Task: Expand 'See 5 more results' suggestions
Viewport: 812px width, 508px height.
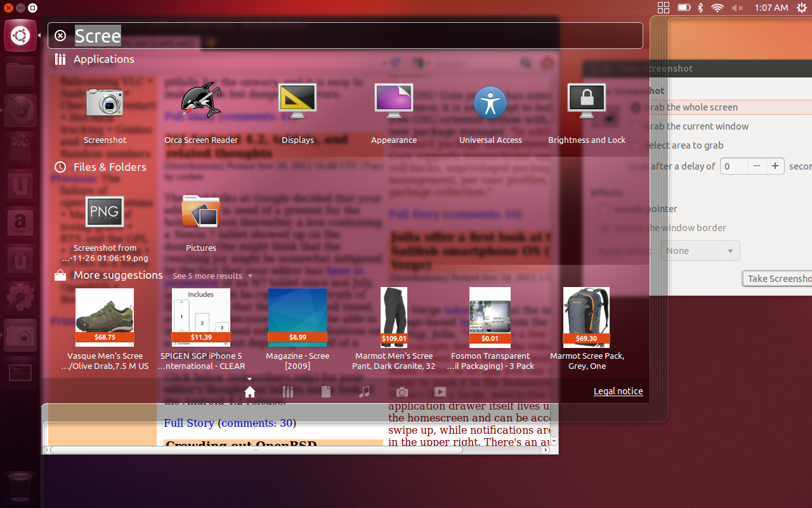Action: [x=213, y=276]
